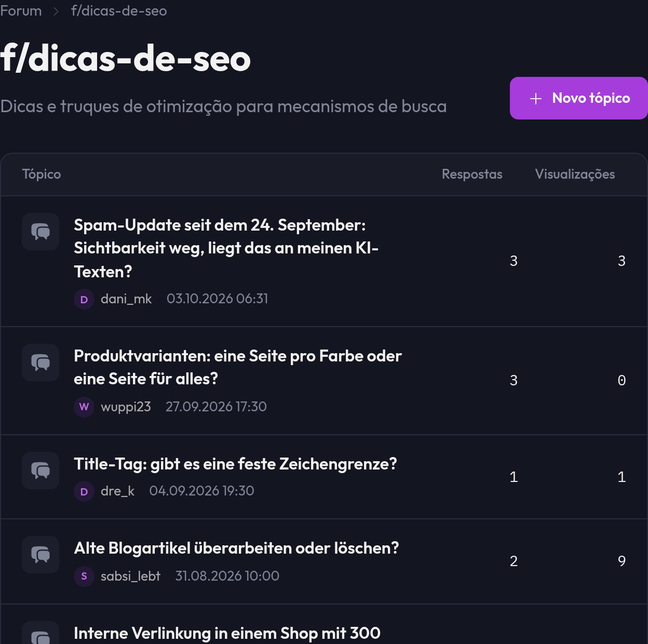View profile of user wuppi23
The image size is (648, 644).
click(126, 407)
